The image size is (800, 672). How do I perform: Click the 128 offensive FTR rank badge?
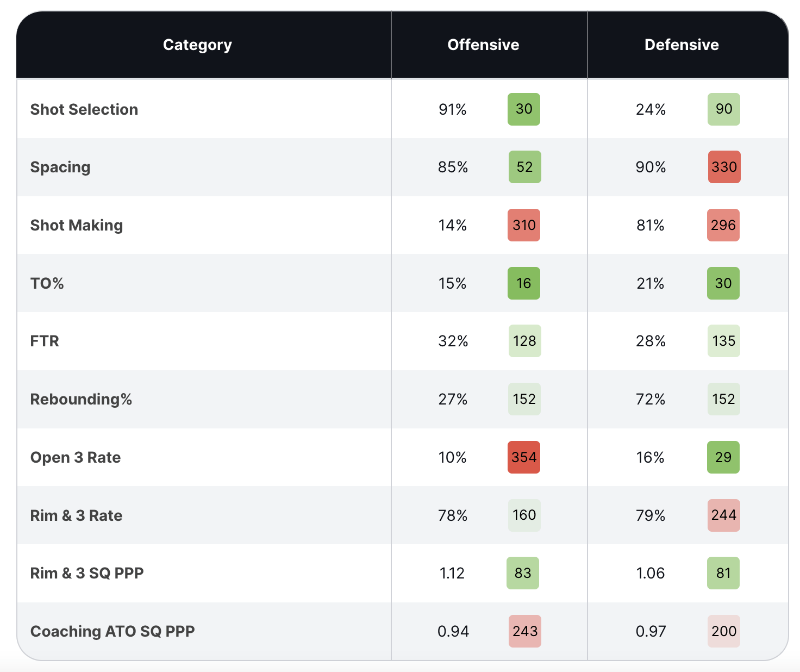[524, 341]
